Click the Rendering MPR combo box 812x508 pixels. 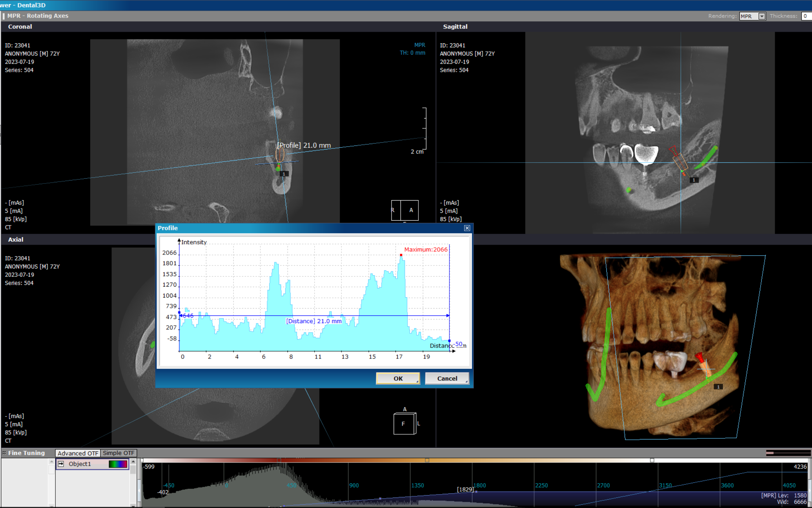(752, 16)
